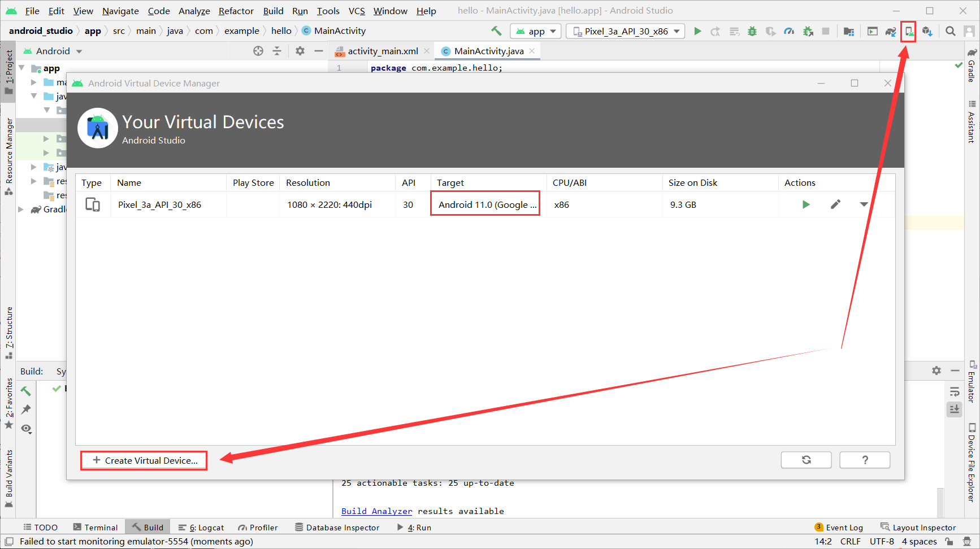Click the Select Opened File target icon
Screen dimensions: 980x549
click(258, 51)
